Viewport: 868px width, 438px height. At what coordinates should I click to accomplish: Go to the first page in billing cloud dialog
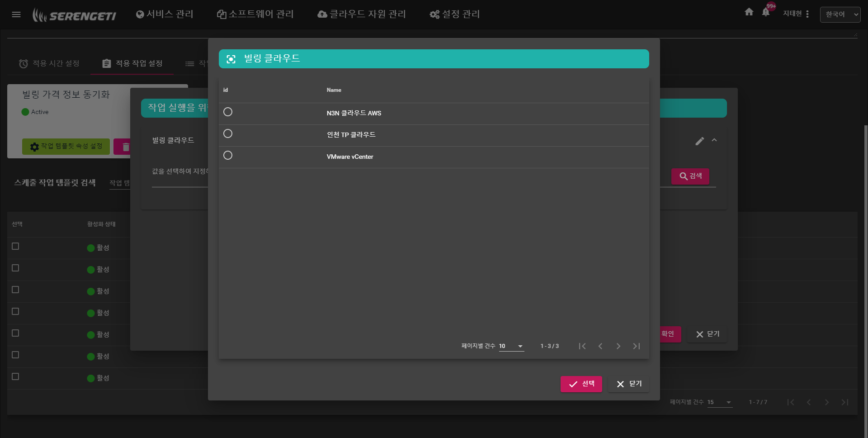pyautogui.click(x=582, y=346)
